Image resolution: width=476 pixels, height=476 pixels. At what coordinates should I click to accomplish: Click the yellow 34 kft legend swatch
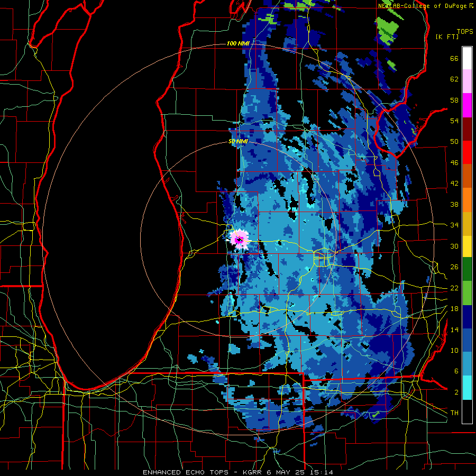click(467, 246)
